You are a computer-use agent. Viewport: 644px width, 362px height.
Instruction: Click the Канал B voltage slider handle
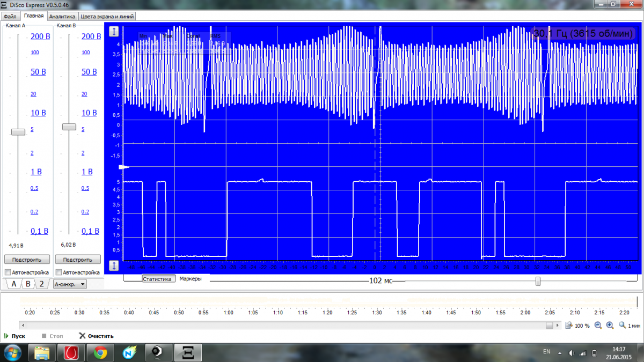click(69, 127)
